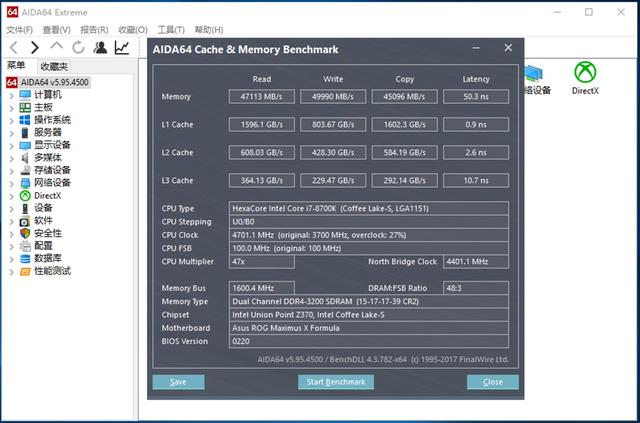Expand the 软件 tree node
This screenshot has height=423, width=640.
tap(11, 222)
